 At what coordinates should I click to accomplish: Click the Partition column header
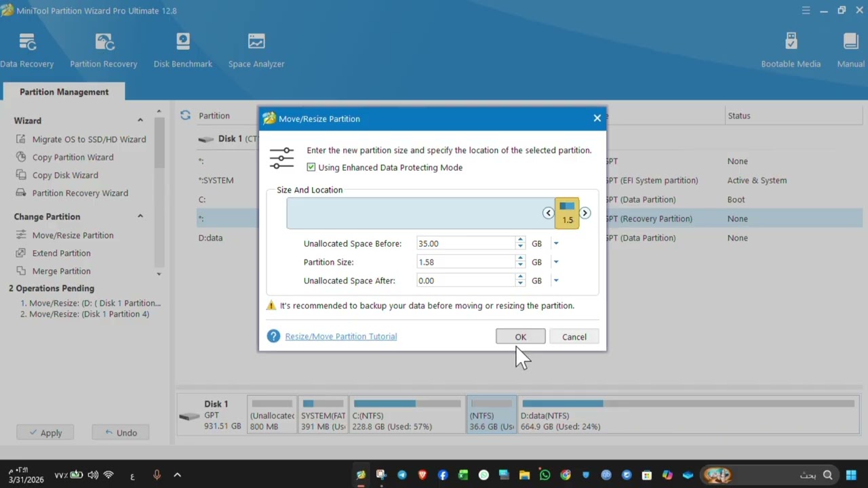tap(214, 115)
